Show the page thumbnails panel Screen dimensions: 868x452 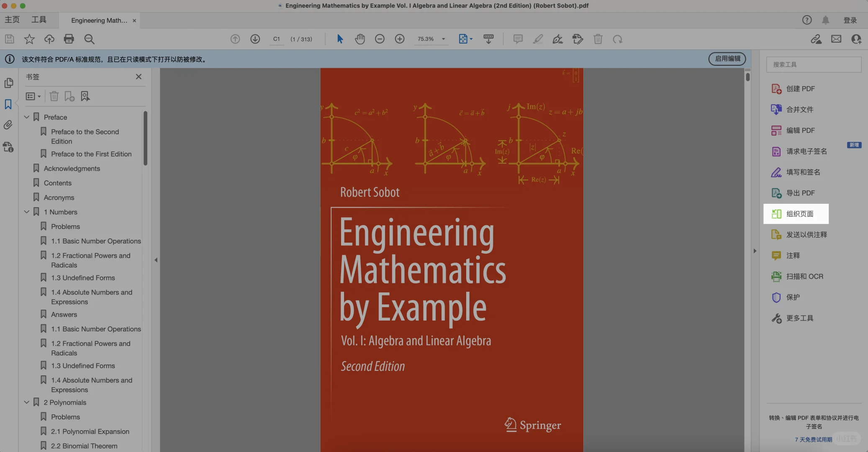[x=8, y=83]
